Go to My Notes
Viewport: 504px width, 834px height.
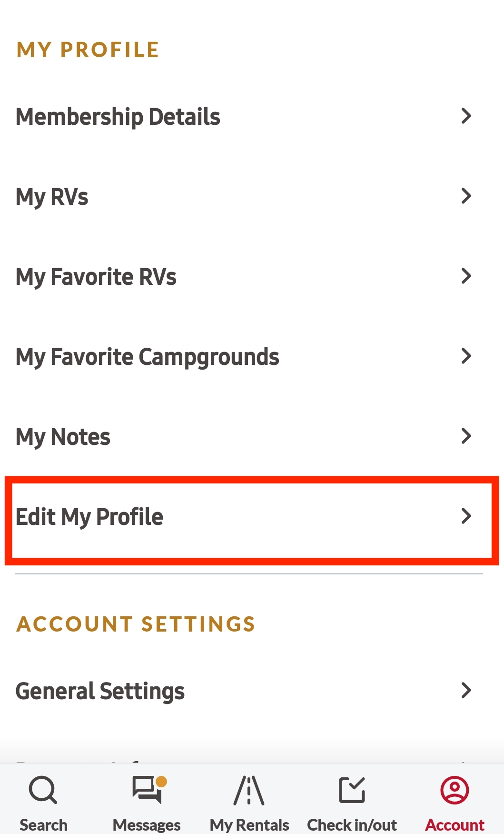pyautogui.click(x=252, y=437)
